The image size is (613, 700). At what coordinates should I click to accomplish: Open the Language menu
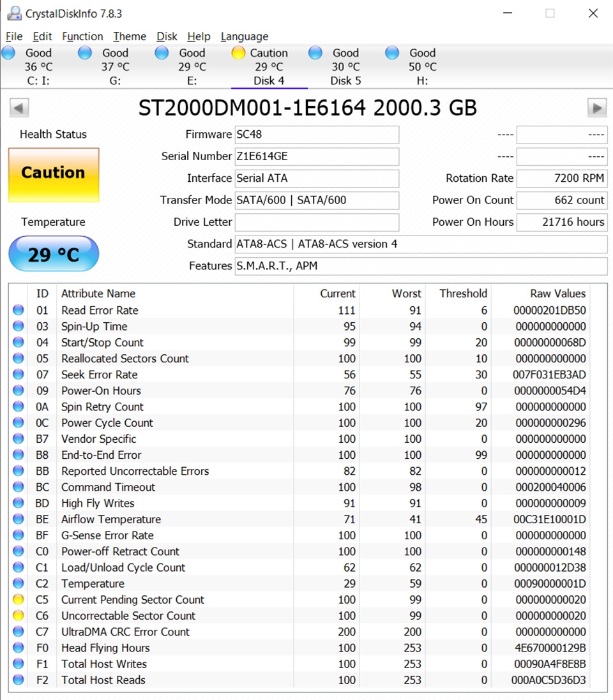pos(244,36)
